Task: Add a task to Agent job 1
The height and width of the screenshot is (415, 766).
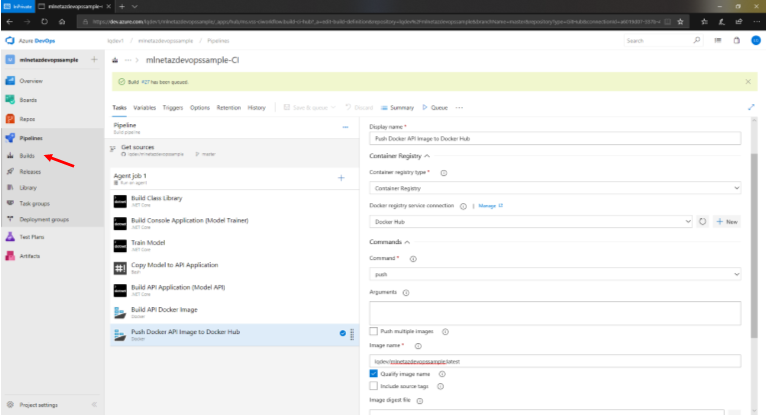Action: (341, 177)
